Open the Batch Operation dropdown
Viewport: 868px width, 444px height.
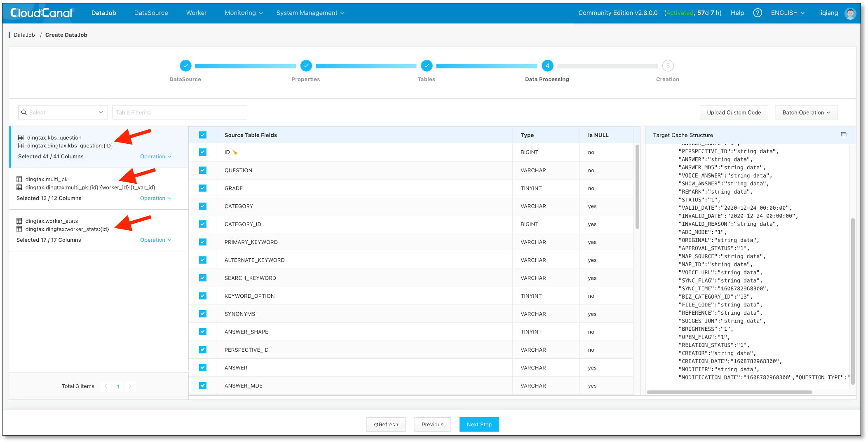806,112
